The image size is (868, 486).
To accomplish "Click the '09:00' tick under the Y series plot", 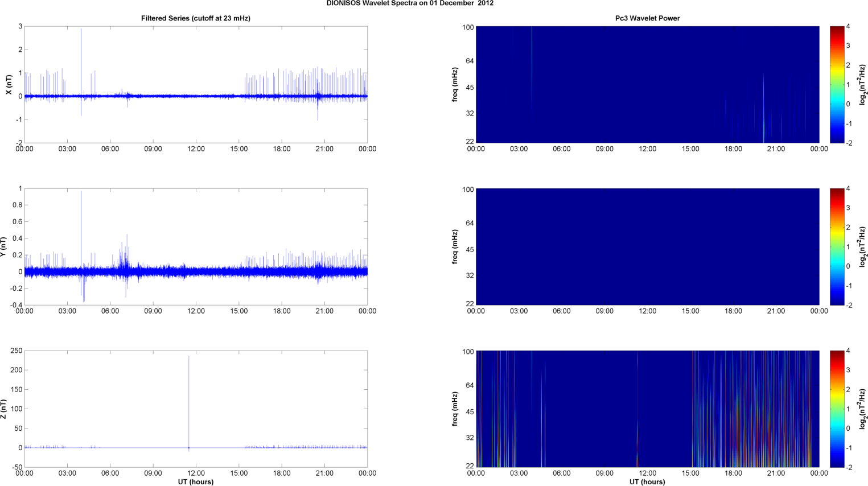I will [153, 311].
